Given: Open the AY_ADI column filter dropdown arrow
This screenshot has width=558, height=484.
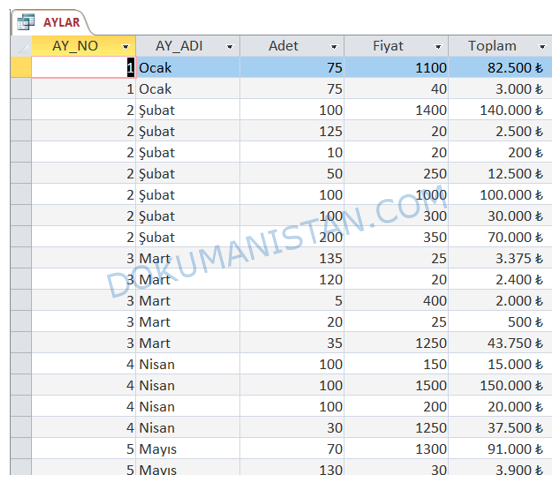Looking at the screenshot, I should point(230,47).
